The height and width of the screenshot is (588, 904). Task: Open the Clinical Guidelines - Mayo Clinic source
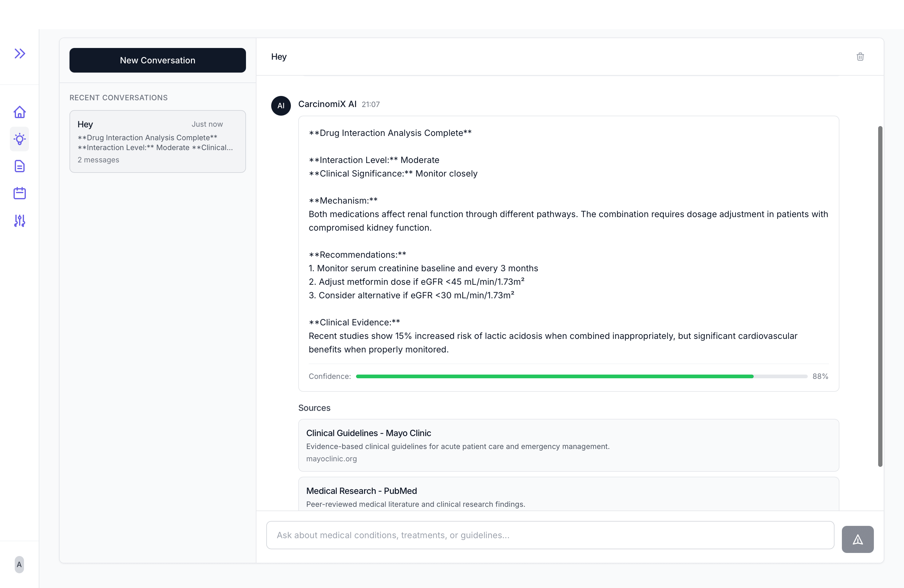[368, 433]
